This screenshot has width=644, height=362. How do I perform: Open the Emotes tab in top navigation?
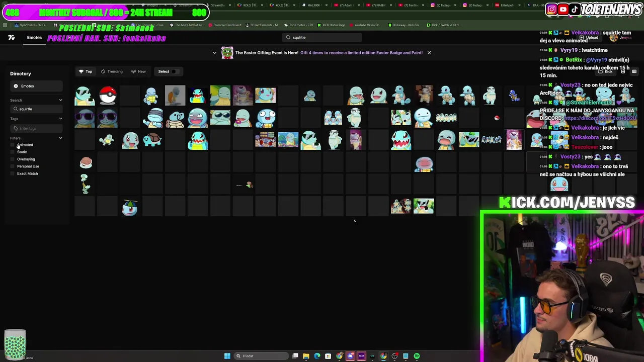[x=34, y=38]
